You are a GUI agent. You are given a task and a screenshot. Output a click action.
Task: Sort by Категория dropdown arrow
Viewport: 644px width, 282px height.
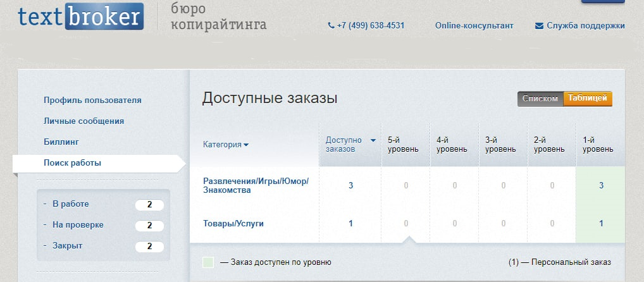(246, 145)
